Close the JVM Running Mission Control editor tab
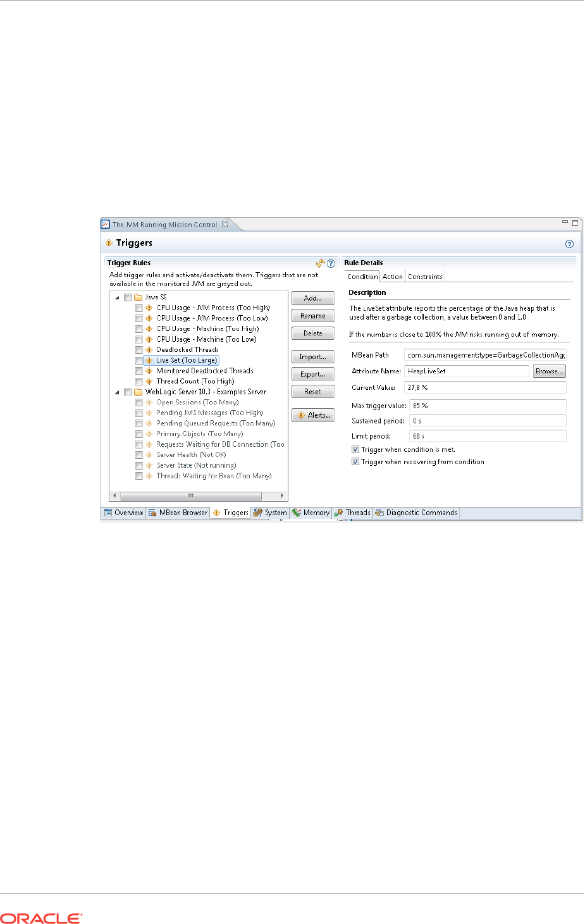This screenshot has height=924, width=585. click(x=225, y=224)
